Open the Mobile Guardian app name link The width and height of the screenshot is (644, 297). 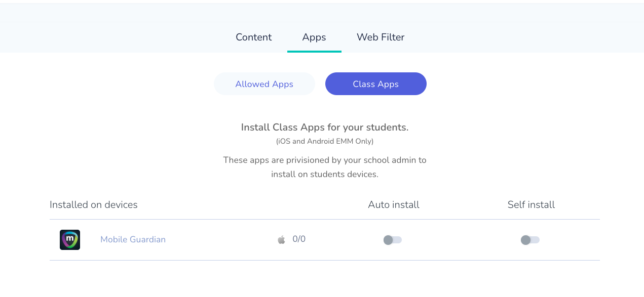point(133,240)
